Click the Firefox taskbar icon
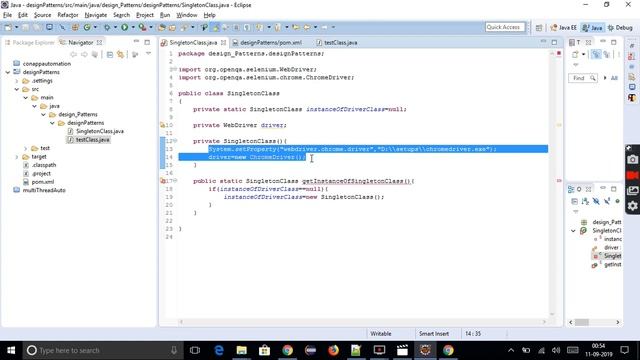Screen dimensions: 640x360 (333, 350)
